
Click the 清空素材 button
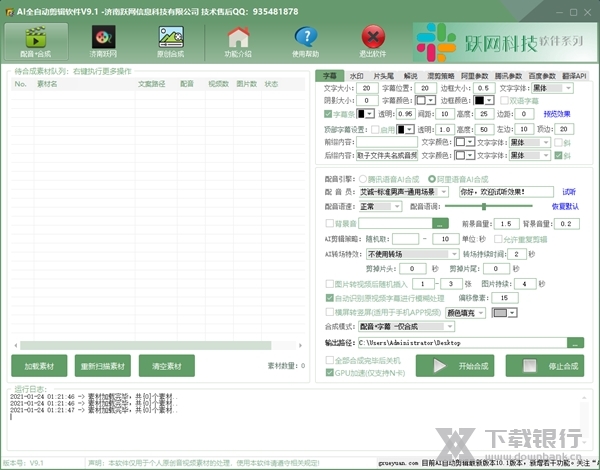(x=167, y=366)
